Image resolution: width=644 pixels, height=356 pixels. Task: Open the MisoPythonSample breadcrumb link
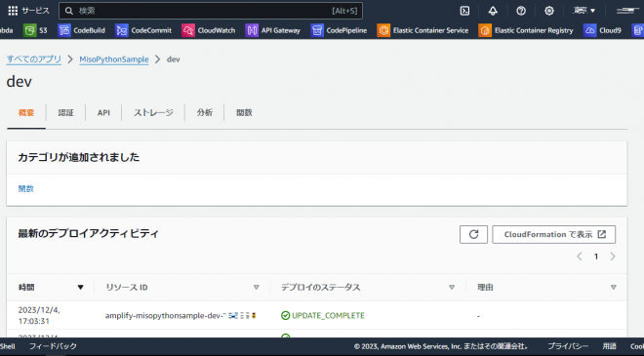tap(114, 59)
